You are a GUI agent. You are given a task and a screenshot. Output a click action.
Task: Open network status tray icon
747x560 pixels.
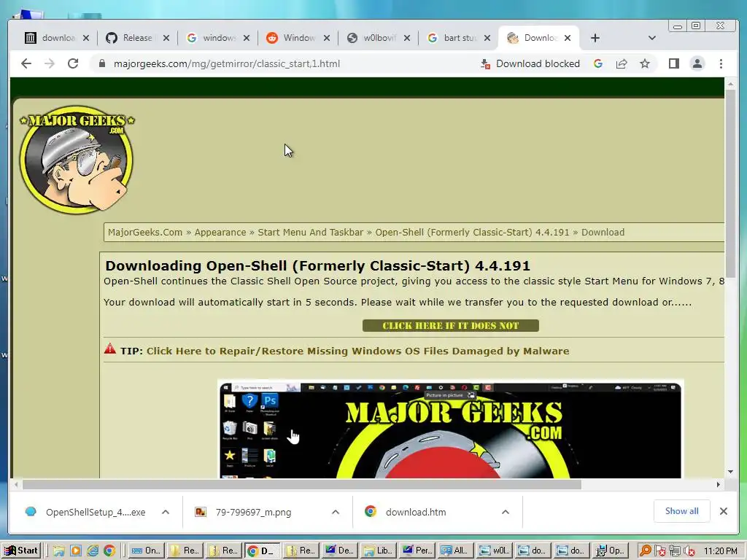tap(675, 551)
